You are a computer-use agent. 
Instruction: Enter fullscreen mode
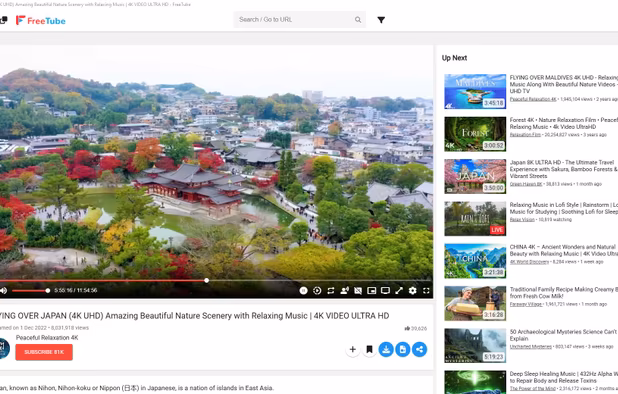coord(426,291)
